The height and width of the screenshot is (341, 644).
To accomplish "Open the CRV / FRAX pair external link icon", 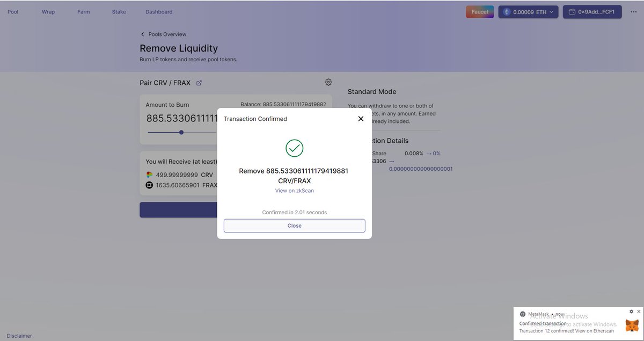I will coord(199,83).
